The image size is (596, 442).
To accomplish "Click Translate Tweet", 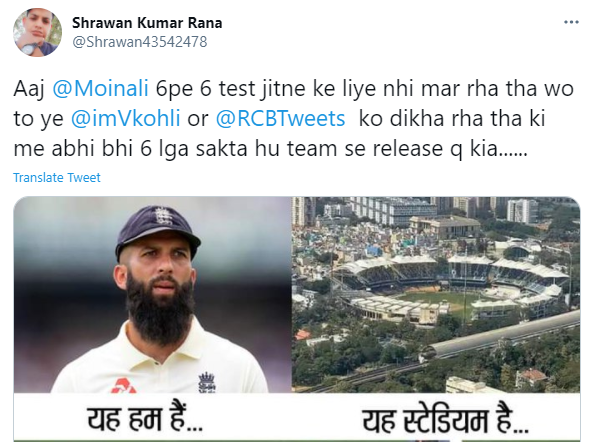I will [x=57, y=177].
